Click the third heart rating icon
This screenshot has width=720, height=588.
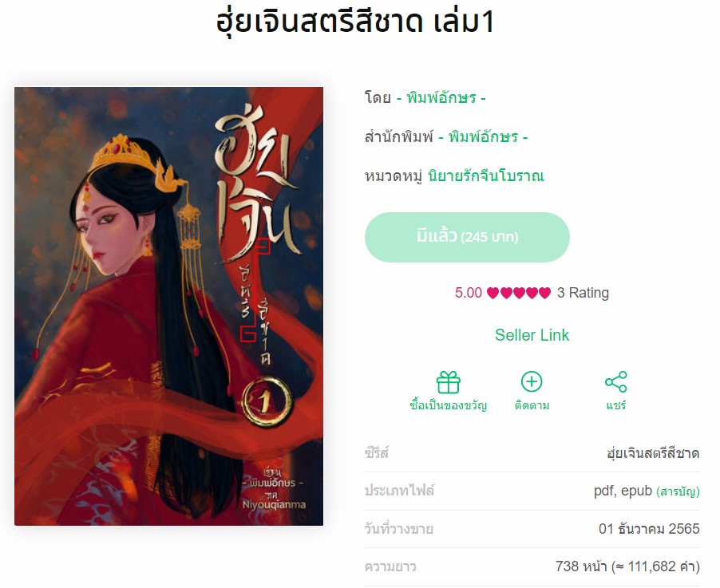coord(519,293)
